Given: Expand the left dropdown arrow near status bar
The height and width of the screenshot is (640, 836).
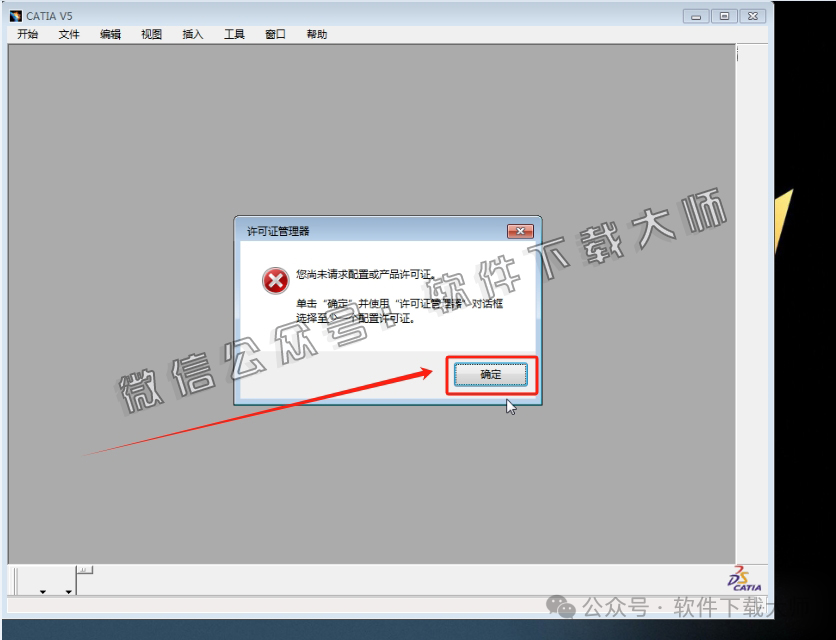Looking at the screenshot, I should coord(42,591).
